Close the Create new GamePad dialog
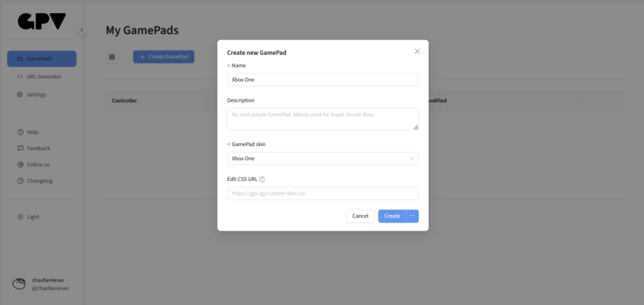This screenshot has width=644, height=305. click(x=417, y=52)
